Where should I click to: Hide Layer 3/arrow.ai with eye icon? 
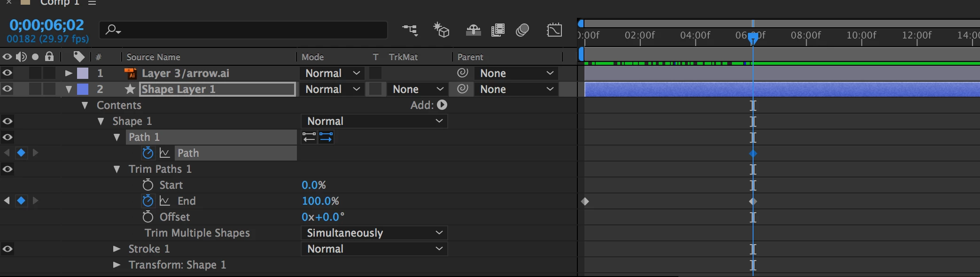(x=8, y=73)
